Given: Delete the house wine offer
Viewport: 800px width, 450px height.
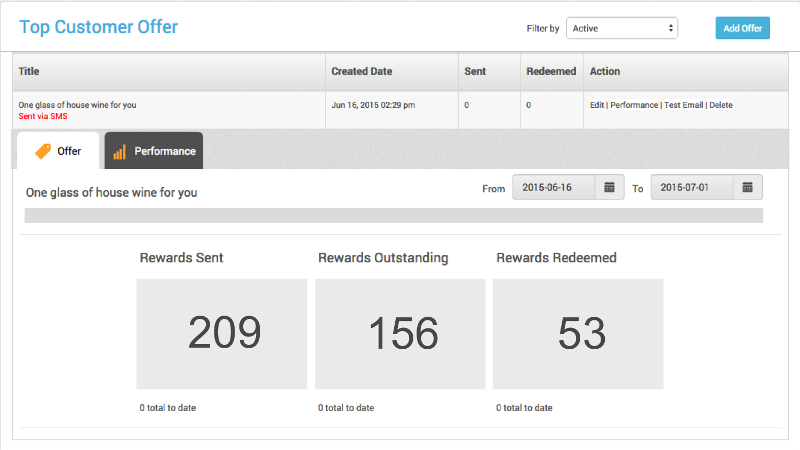Looking at the screenshot, I should pos(721,105).
